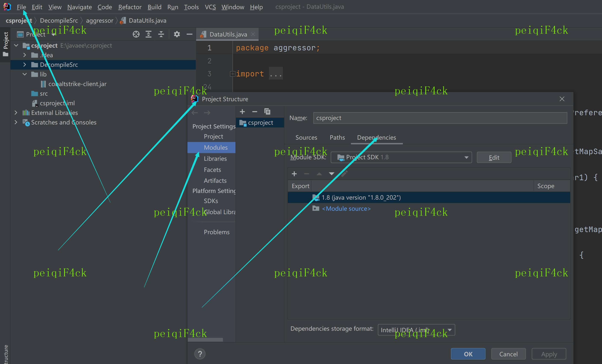Close the Project Structure dialog
602x364 pixels.
(562, 99)
